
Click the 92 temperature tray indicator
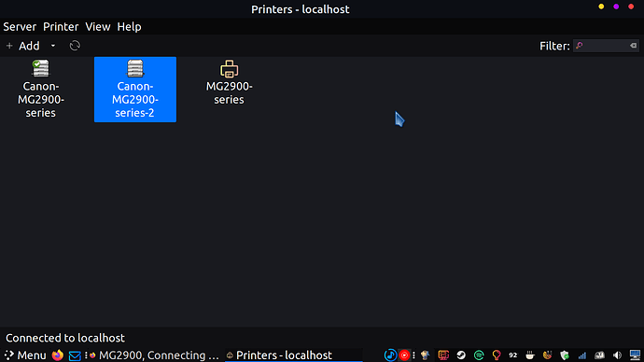[x=513, y=355]
